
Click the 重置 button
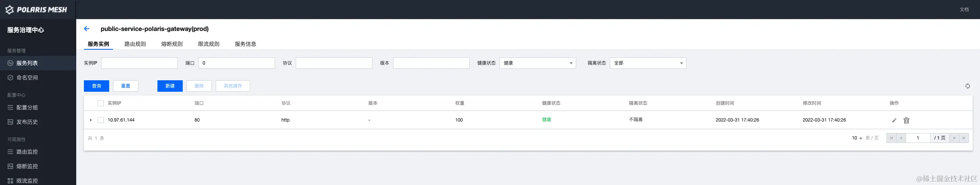(x=126, y=86)
